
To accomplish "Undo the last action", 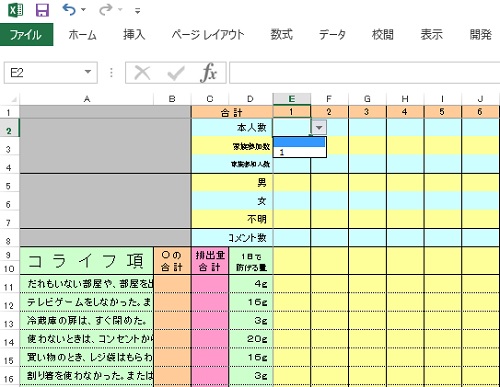I will tap(69, 10).
